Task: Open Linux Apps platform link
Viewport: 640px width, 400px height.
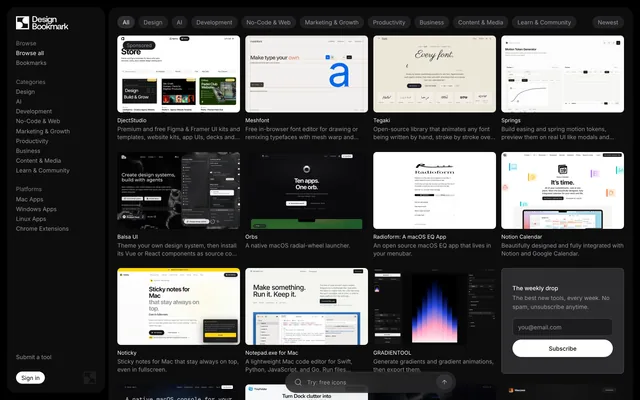Action: 31,219
